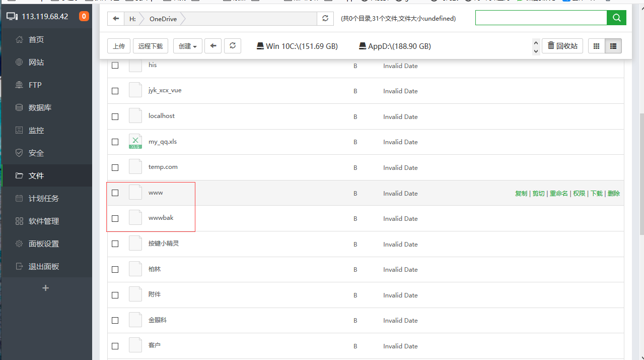The image size is (644, 360).
Task: Click 删除 on the www row
Action: (614, 194)
